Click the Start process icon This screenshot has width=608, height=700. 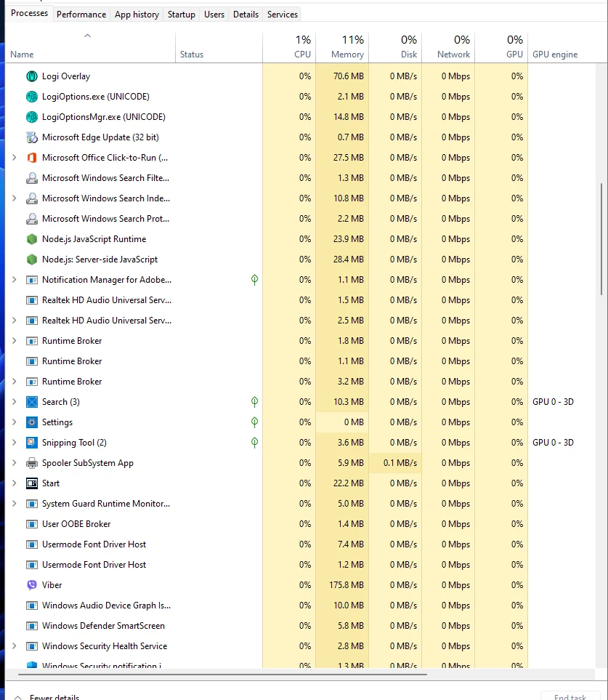pos(32,483)
